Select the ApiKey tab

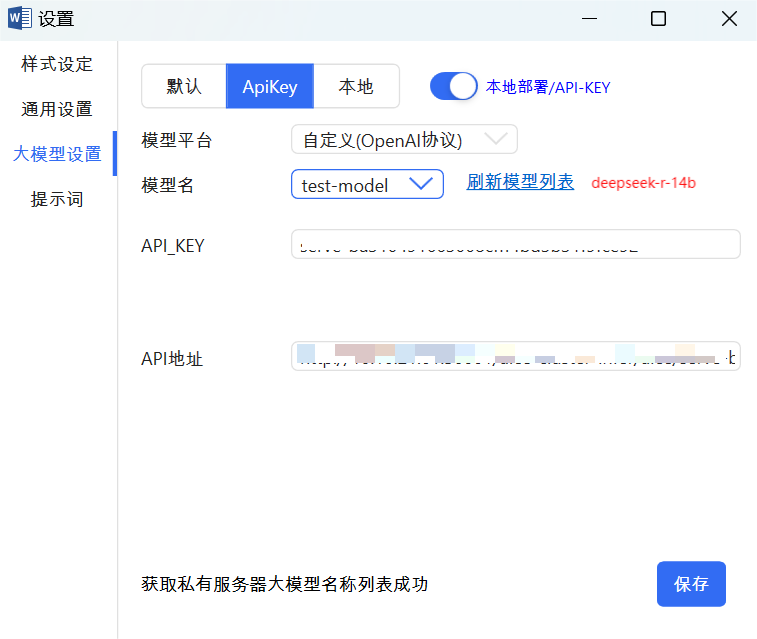pos(270,86)
